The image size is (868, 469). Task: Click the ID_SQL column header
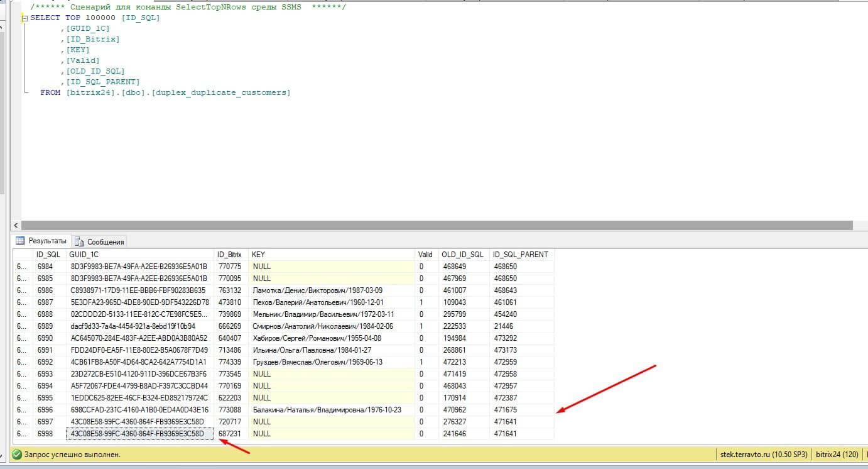(x=48, y=255)
